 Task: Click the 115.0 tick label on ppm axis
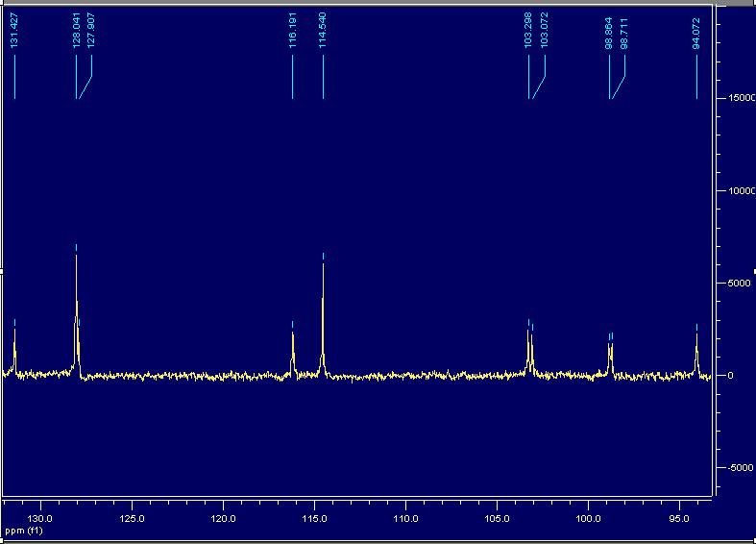pyautogui.click(x=314, y=519)
